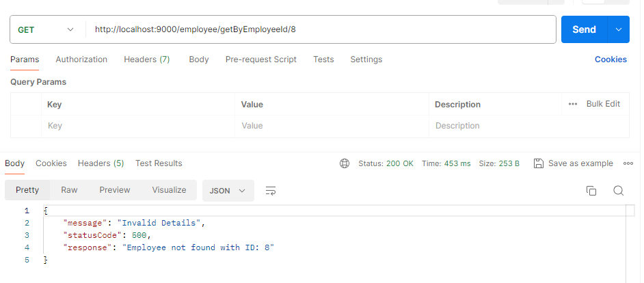Image resolution: width=644 pixels, height=283 pixels.
Task: Copy the response body with the copy icon
Action: pos(591,191)
